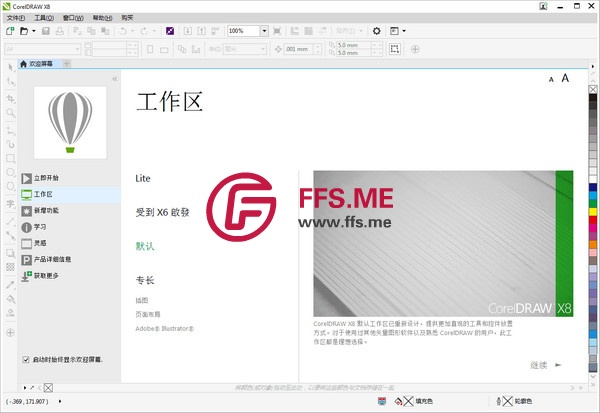Image resolution: width=600 pixels, height=413 pixels.
Task: Click the document palette no-fill X box
Action: pyautogui.click(x=48, y=388)
